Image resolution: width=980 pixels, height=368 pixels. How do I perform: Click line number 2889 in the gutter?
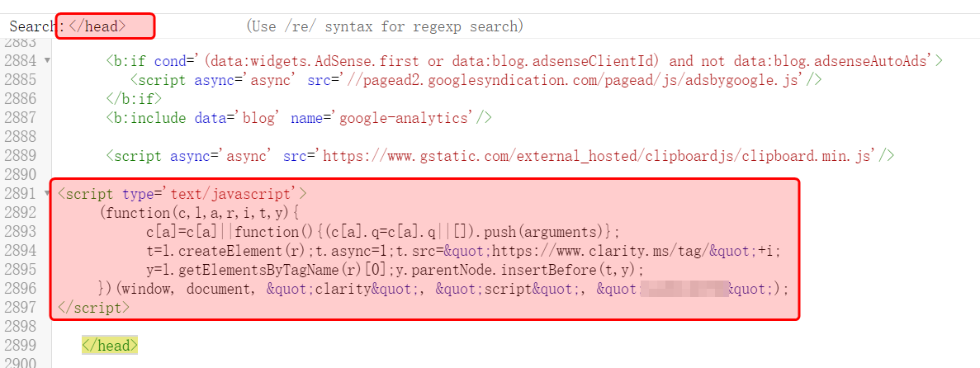(20, 156)
